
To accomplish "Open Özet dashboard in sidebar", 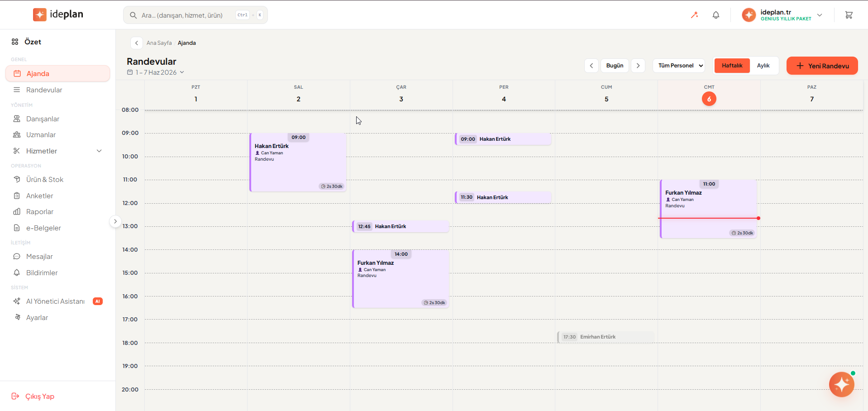I will pos(58,42).
